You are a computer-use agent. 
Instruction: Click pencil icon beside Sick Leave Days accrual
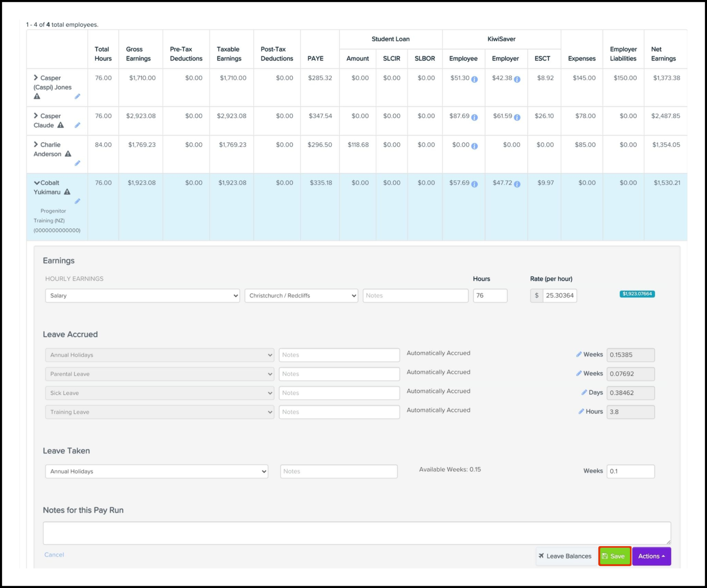click(584, 392)
